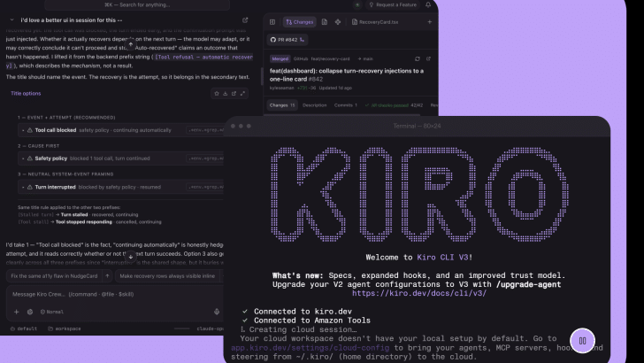Click the green status indicator beside Request a Feature
This screenshot has height=363, width=644.
[357, 5]
